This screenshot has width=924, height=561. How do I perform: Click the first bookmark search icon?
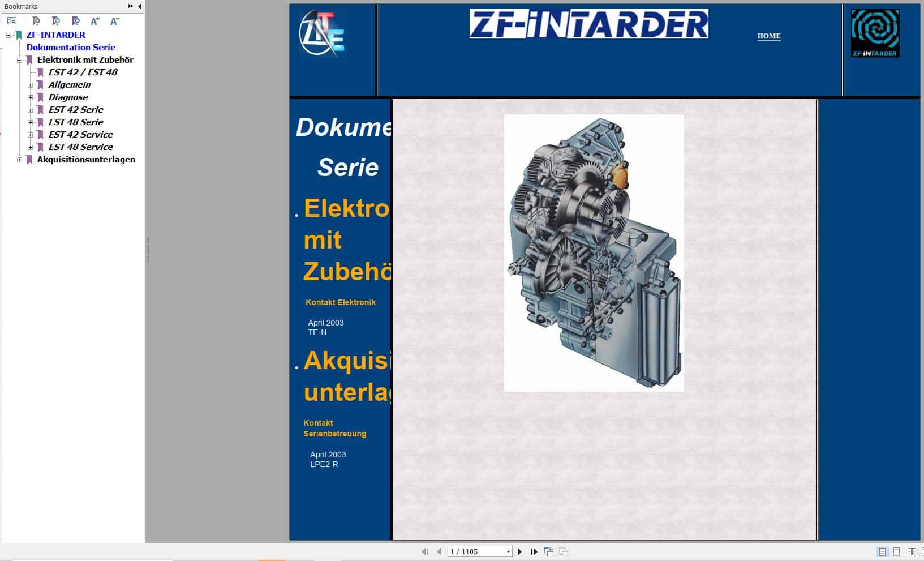(x=36, y=21)
